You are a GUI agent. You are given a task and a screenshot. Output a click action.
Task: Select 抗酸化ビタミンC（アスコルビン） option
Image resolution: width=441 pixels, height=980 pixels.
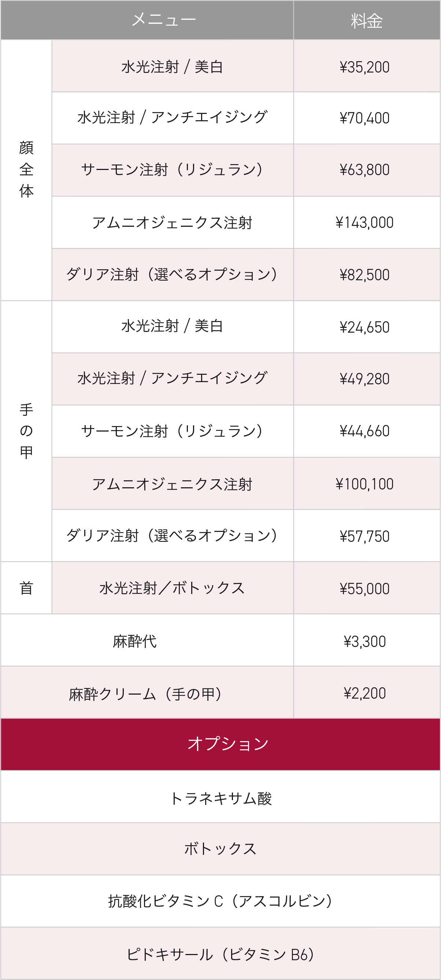pos(221,901)
